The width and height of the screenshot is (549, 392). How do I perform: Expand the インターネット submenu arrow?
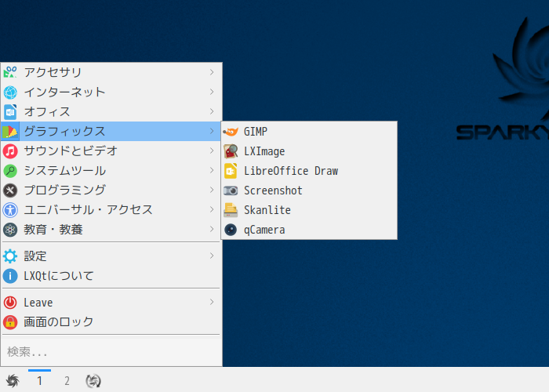point(212,92)
